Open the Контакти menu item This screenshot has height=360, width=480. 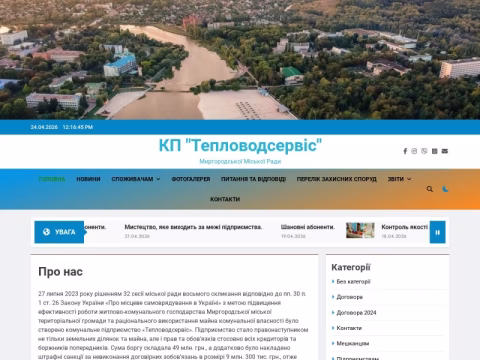click(225, 199)
